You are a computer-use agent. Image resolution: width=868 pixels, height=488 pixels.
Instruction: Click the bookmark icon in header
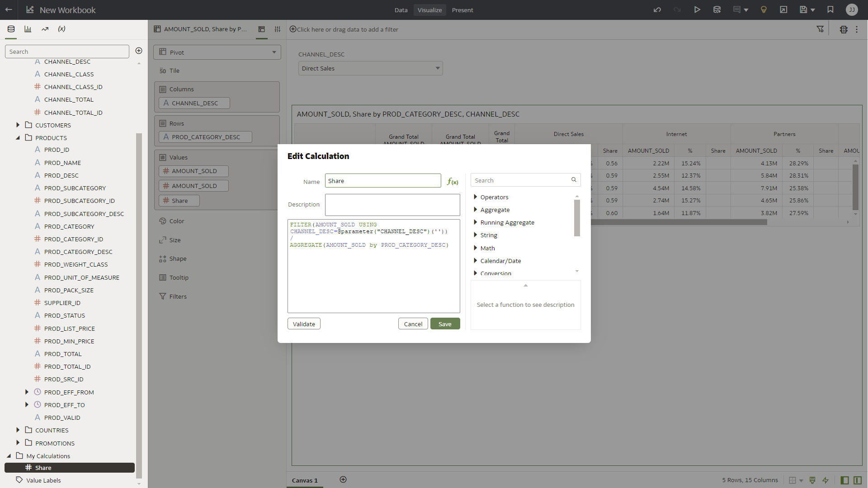[830, 10]
